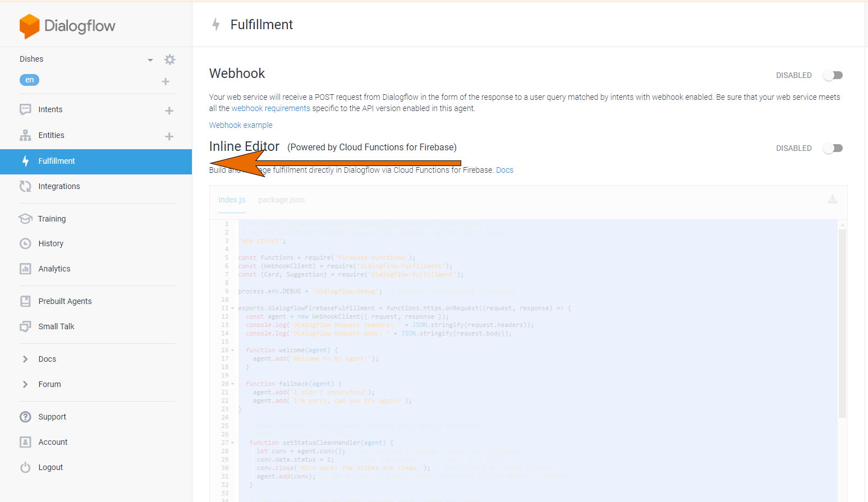
Task: Collapse code fold at line 11
Action: click(x=232, y=308)
